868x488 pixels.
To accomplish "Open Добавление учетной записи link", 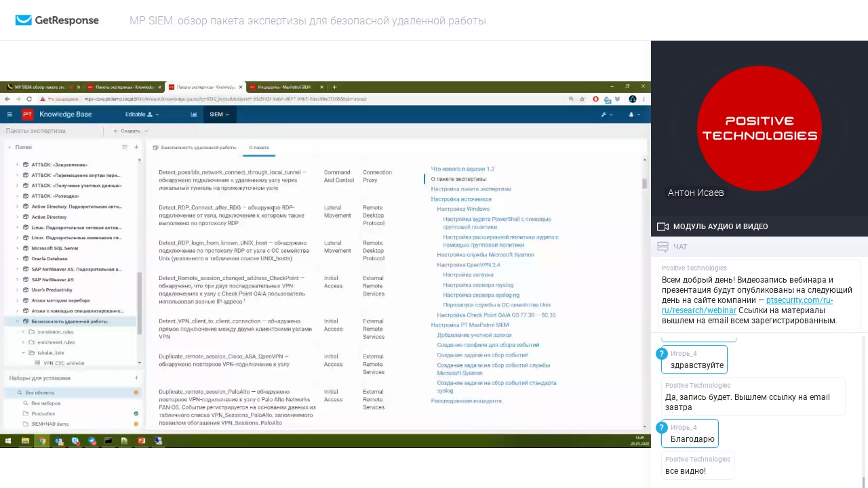I will click(474, 335).
